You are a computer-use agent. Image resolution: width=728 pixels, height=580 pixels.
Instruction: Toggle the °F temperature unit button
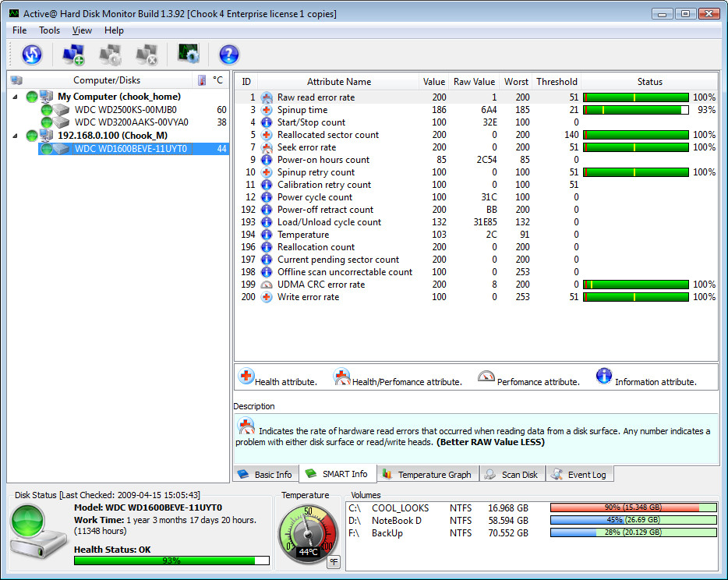(x=334, y=562)
